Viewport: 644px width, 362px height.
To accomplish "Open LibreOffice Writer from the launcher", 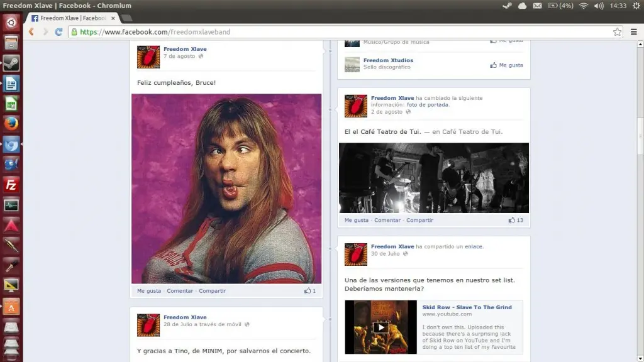I will tap(11, 84).
